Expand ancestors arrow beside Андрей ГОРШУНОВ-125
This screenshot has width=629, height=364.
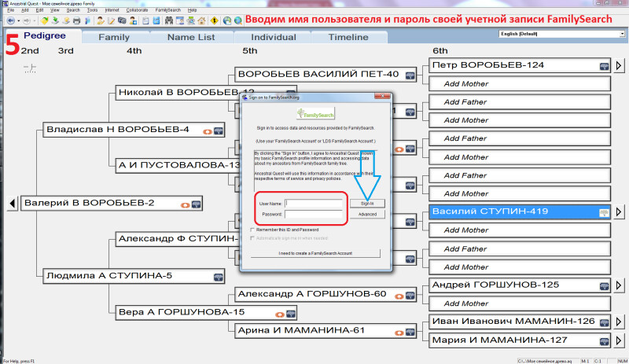pyautogui.click(x=619, y=285)
